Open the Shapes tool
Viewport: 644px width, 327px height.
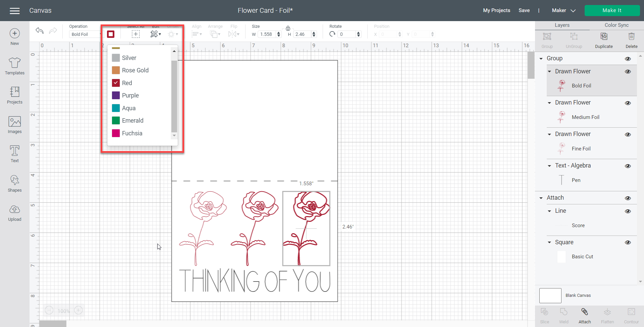(x=14, y=180)
